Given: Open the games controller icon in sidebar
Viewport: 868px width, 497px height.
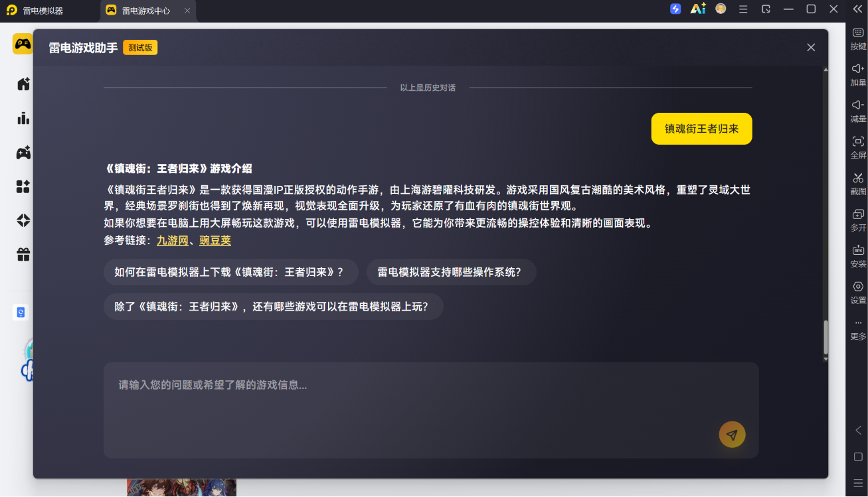Looking at the screenshot, I should click(23, 153).
